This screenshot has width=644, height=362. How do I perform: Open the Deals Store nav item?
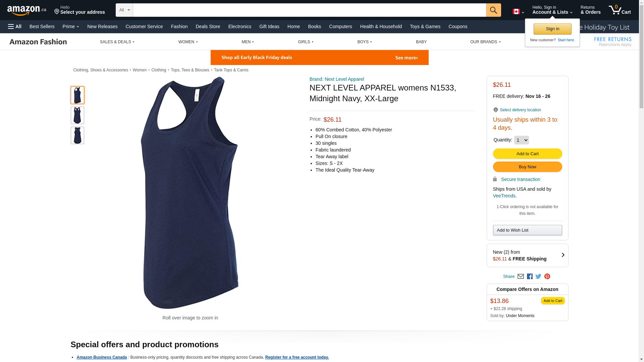coord(208,26)
